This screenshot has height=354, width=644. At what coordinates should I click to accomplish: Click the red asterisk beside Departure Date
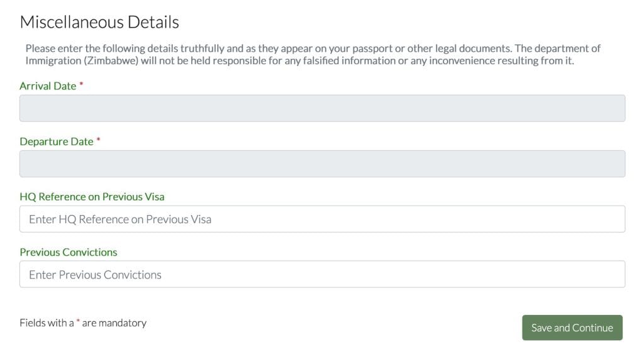coord(99,140)
